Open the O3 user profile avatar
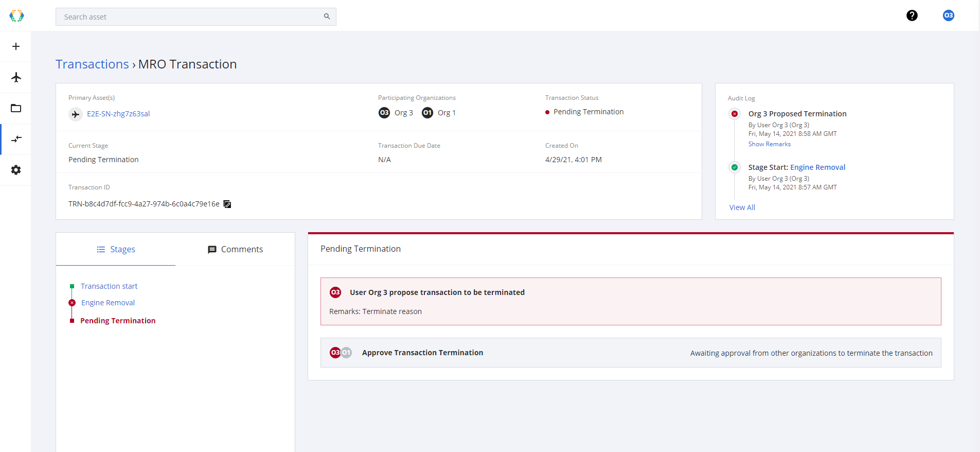Image resolution: width=980 pixels, height=452 pixels. [948, 15]
